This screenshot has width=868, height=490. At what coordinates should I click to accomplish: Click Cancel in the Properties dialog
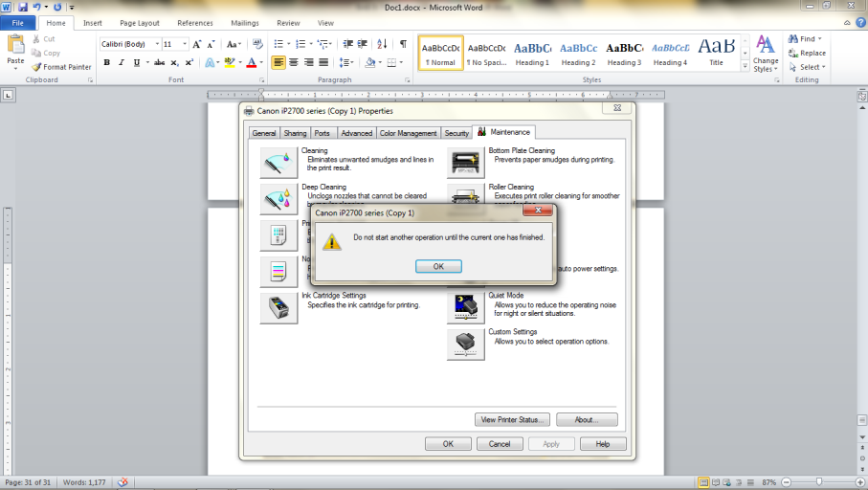point(500,443)
